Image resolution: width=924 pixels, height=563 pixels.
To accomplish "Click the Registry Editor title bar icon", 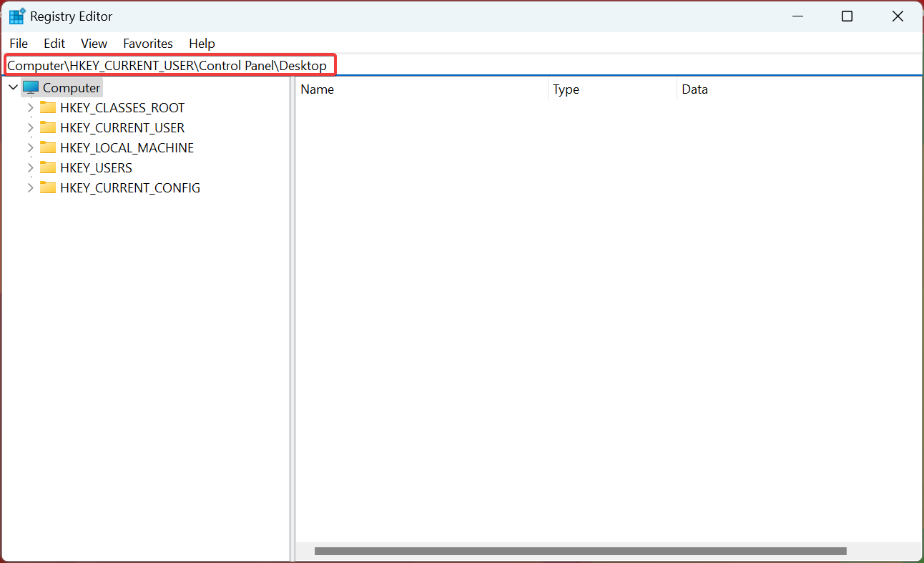I will [x=16, y=16].
